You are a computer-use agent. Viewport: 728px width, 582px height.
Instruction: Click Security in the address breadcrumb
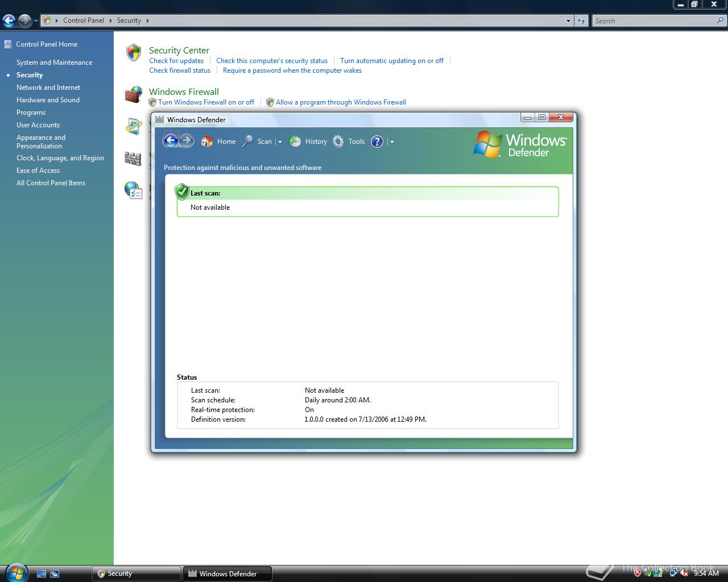129,20
